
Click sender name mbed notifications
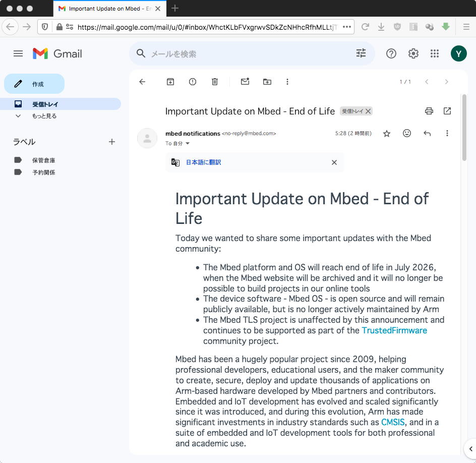pyautogui.click(x=193, y=134)
